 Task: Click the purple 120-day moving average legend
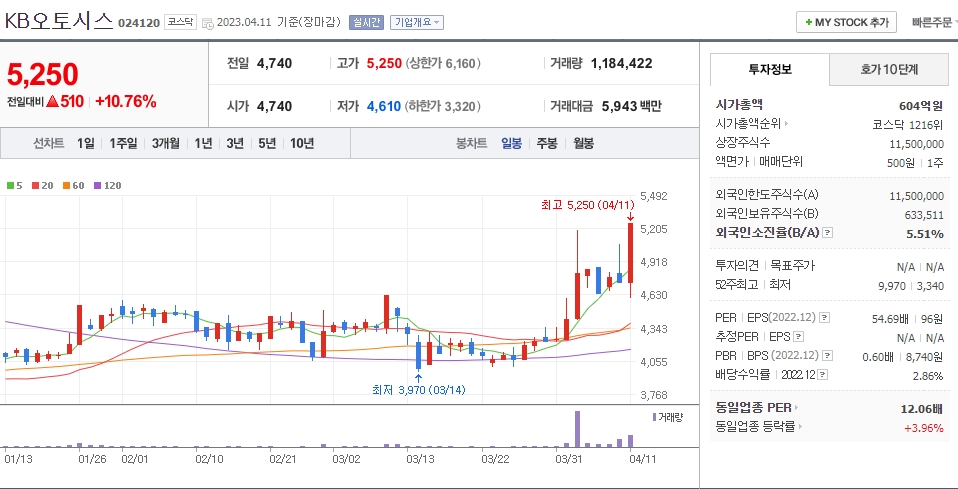pyautogui.click(x=108, y=185)
